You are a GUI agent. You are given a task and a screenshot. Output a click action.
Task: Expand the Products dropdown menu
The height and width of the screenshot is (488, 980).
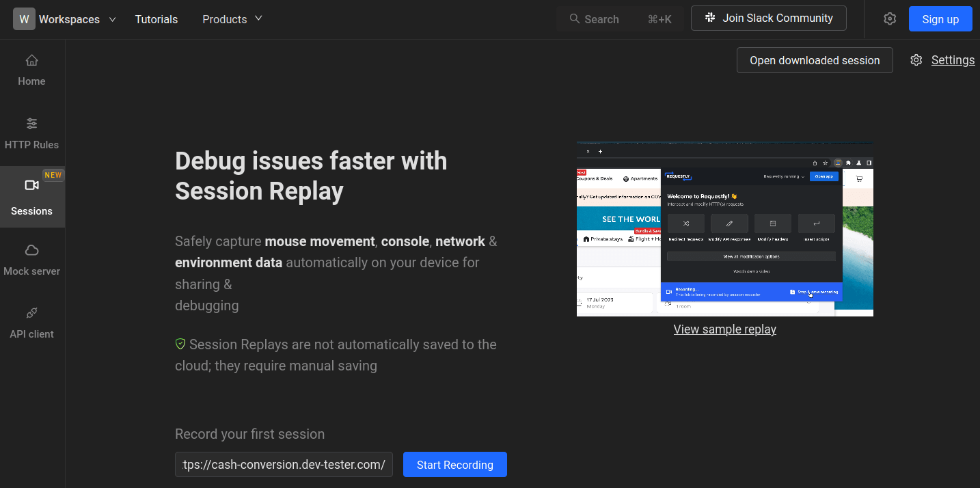[x=232, y=19]
